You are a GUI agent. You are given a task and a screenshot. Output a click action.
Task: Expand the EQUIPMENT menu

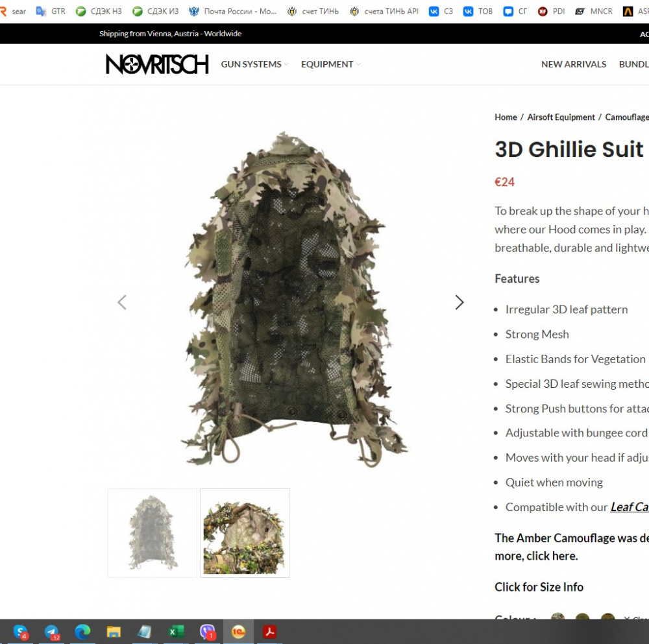point(331,64)
